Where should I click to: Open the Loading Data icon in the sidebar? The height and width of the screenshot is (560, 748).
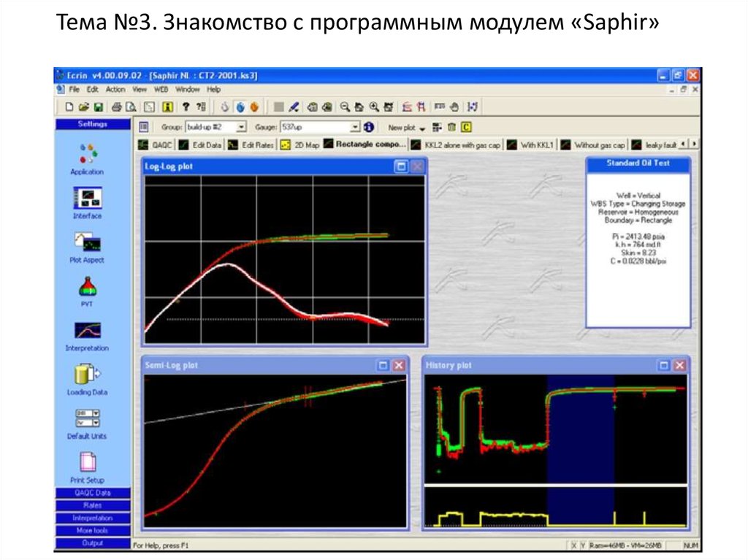(x=88, y=374)
